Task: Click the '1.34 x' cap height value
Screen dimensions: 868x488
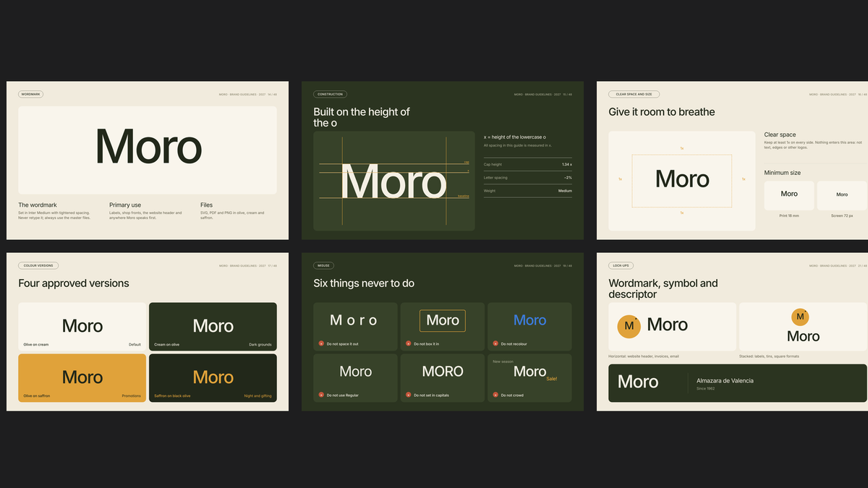Action: [x=567, y=165]
